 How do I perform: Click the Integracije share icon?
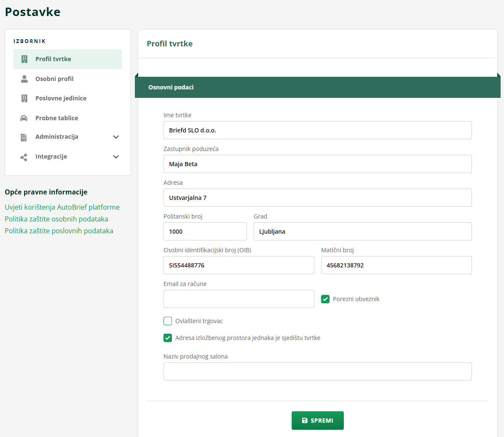click(x=24, y=157)
